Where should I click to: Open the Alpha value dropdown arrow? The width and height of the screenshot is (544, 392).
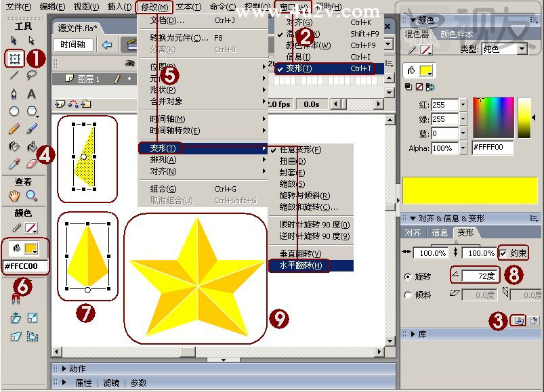(463, 148)
